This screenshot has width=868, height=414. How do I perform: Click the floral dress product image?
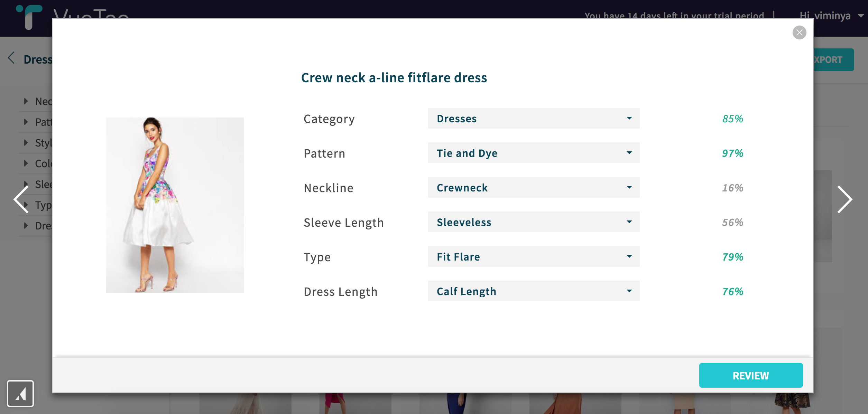175,205
